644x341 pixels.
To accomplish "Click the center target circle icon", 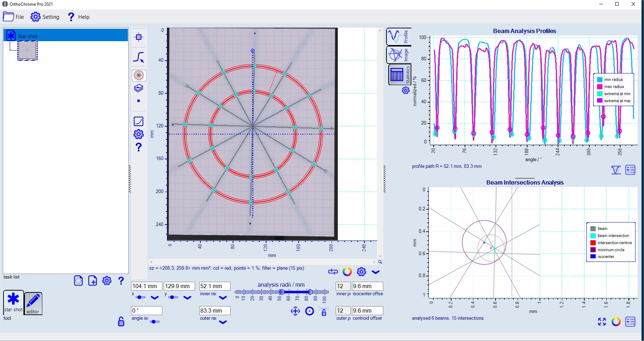I will 310,311.
